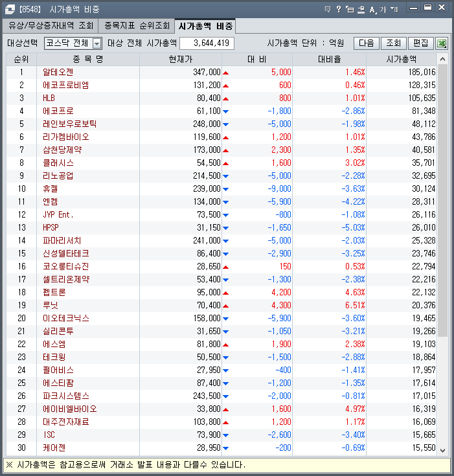Select stock 케어젠
454x476 pixels.
pos(54,448)
